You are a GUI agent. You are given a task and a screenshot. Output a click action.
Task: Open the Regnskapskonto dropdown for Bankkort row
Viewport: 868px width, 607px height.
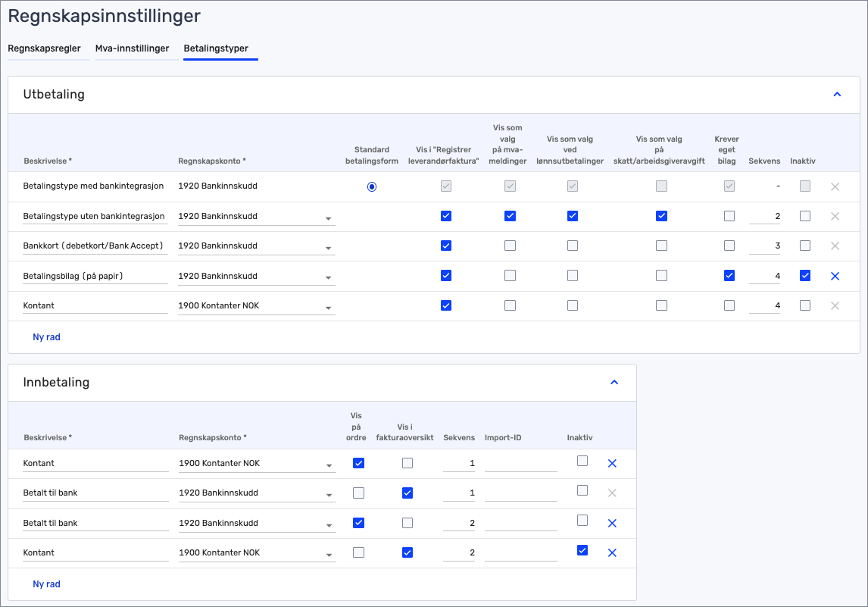tap(328, 246)
